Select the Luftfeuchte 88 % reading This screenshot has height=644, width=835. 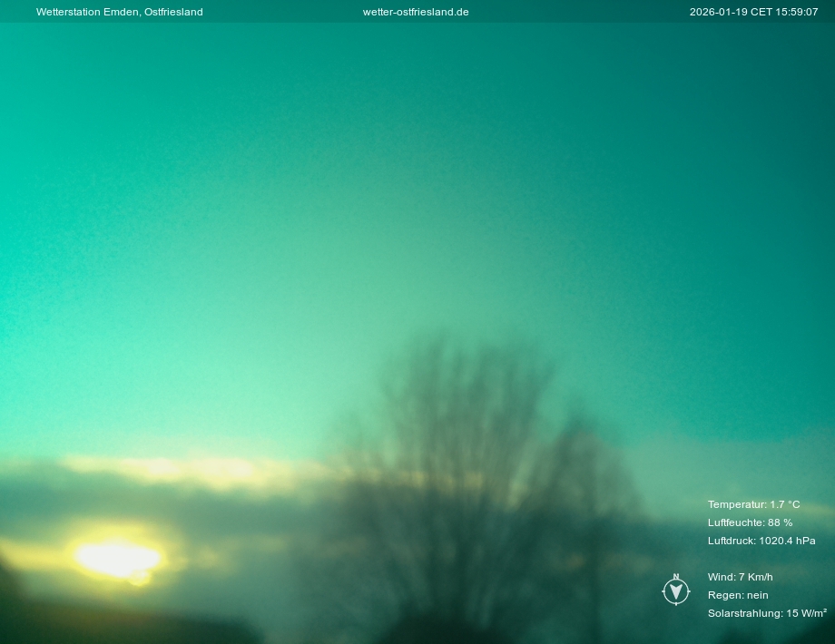(750, 522)
